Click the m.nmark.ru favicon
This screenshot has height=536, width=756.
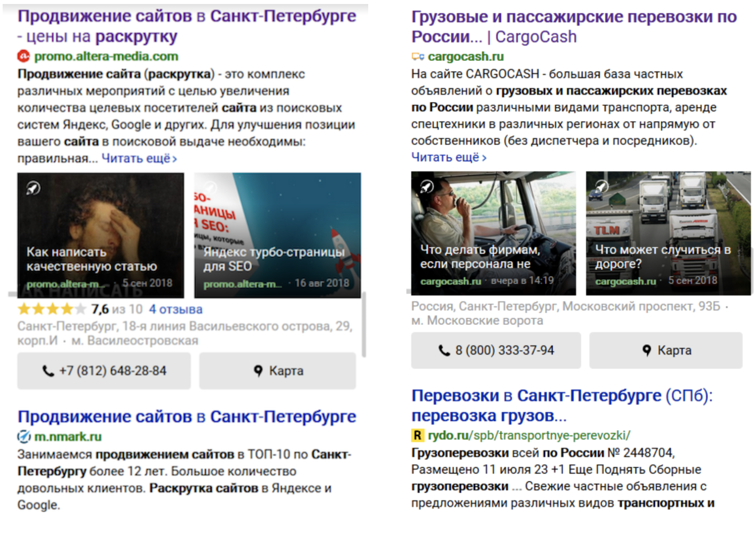[x=24, y=437]
